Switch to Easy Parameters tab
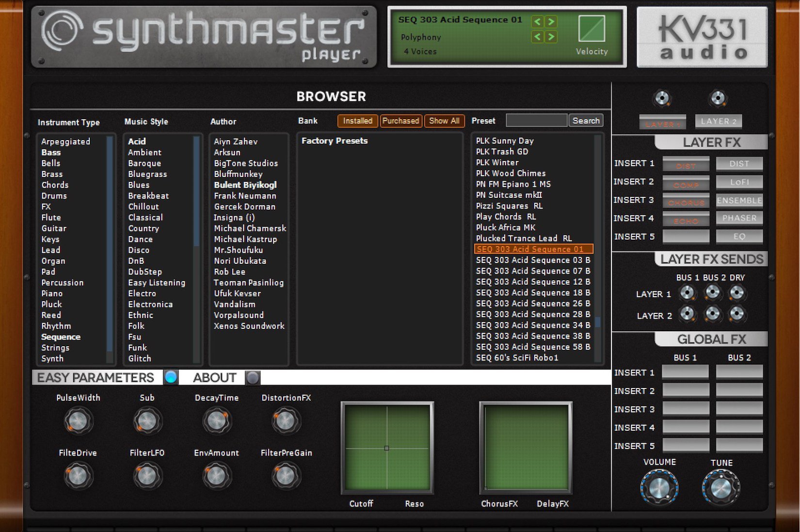This screenshot has height=532, width=800. click(171, 377)
